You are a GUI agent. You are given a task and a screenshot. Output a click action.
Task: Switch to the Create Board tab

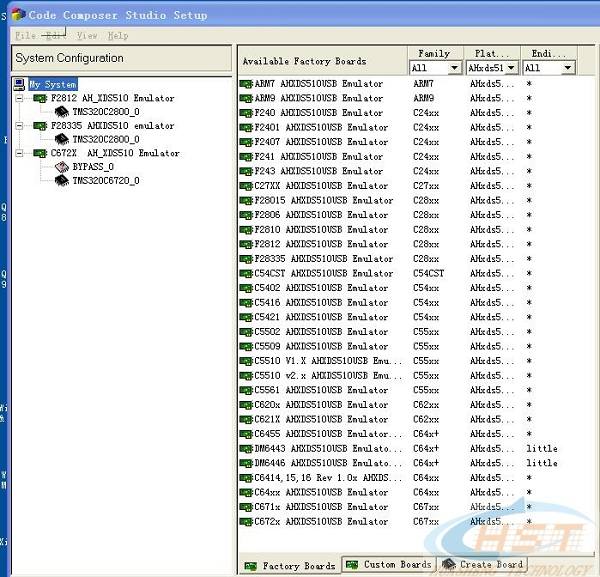coord(482,564)
